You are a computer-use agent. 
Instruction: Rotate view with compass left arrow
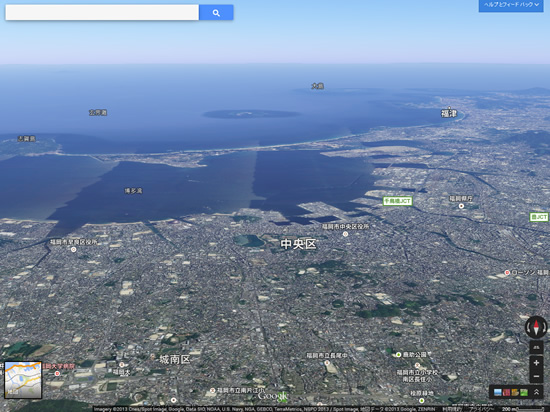click(x=528, y=327)
